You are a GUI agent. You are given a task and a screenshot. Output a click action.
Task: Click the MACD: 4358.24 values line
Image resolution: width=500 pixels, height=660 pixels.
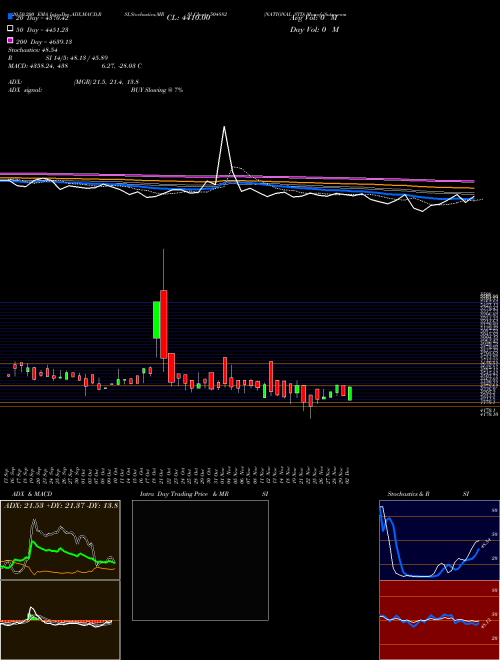pyautogui.click(x=74, y=66)
